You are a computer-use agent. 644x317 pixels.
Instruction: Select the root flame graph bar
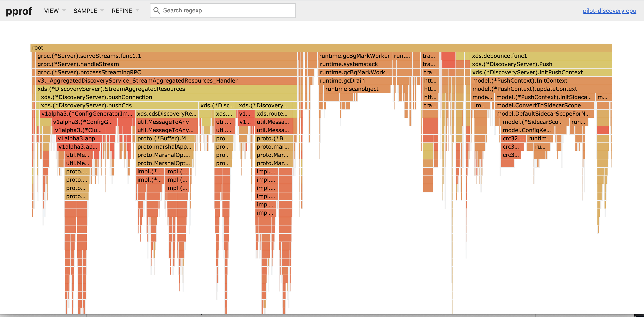pyautogui.click(x=321, y=47)
